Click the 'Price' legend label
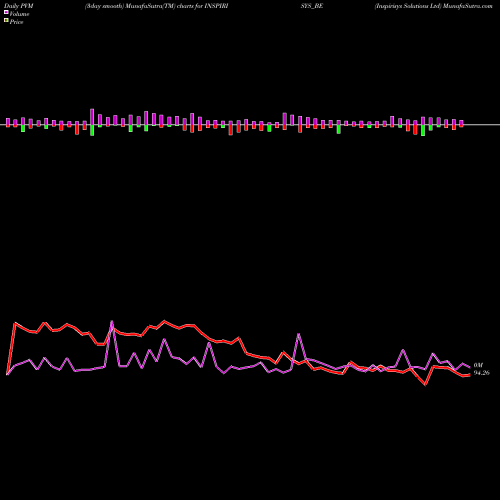Viewport: 500px width, 500px height. click(16, 22)
